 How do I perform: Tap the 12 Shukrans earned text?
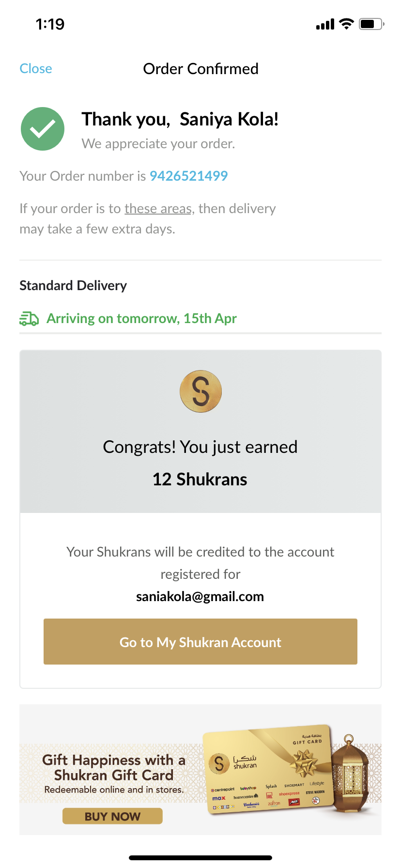point(200,479)
